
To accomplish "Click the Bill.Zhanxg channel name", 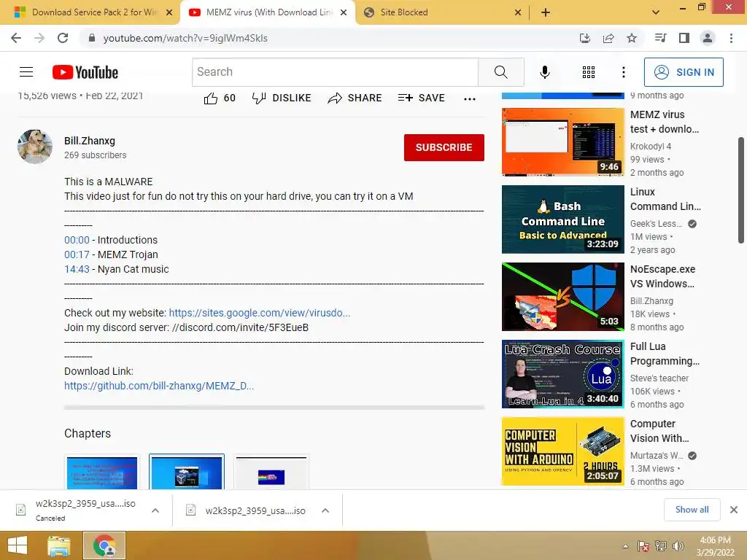I will [x=90, y=141].
